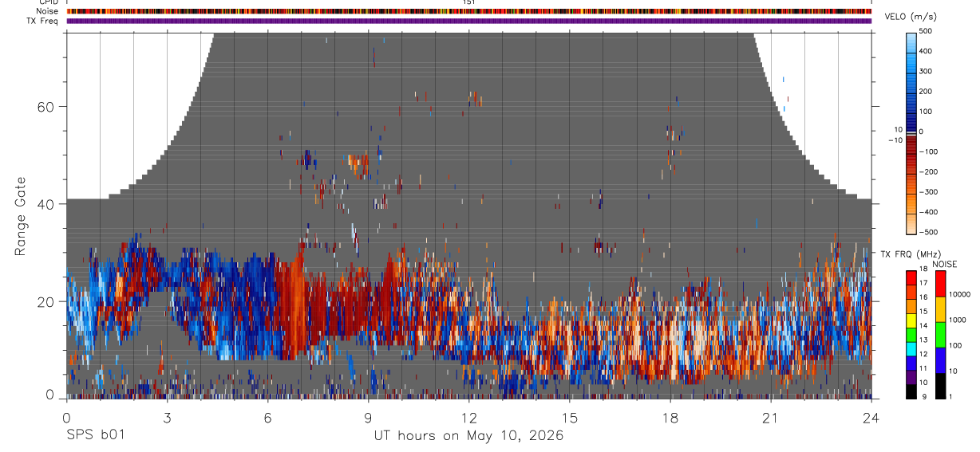Image resolution: width=980 pixels, height=452 pixels.
Task: Click the Noise row label at top left
Action: point(47,11)
